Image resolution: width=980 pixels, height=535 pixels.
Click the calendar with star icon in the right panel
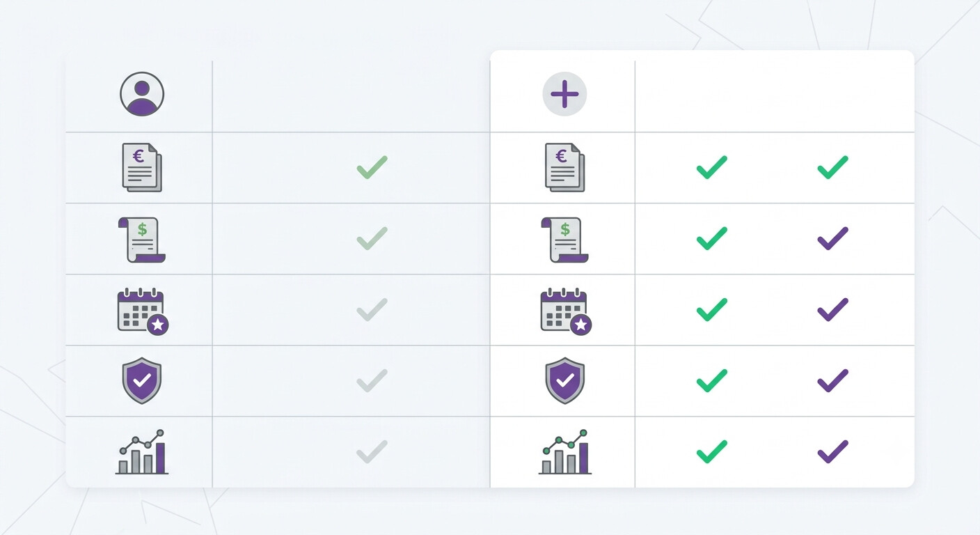click(566, 311)
